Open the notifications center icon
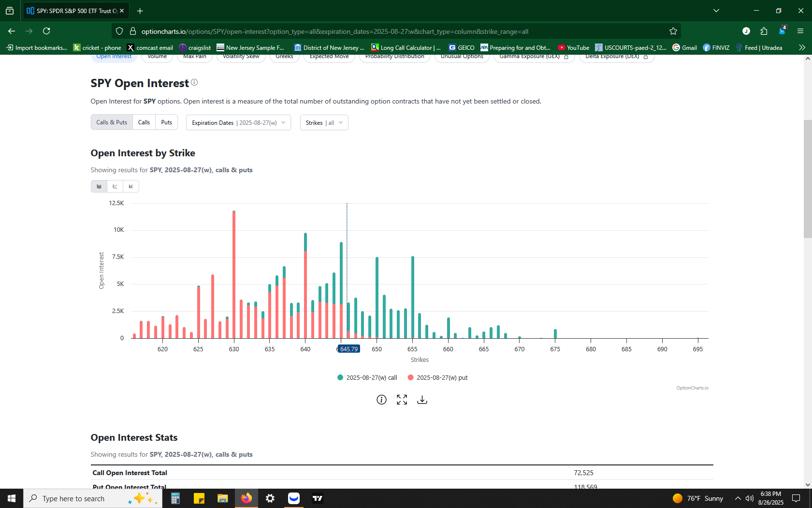Screen dimensions: 812x508 [796, 498]
